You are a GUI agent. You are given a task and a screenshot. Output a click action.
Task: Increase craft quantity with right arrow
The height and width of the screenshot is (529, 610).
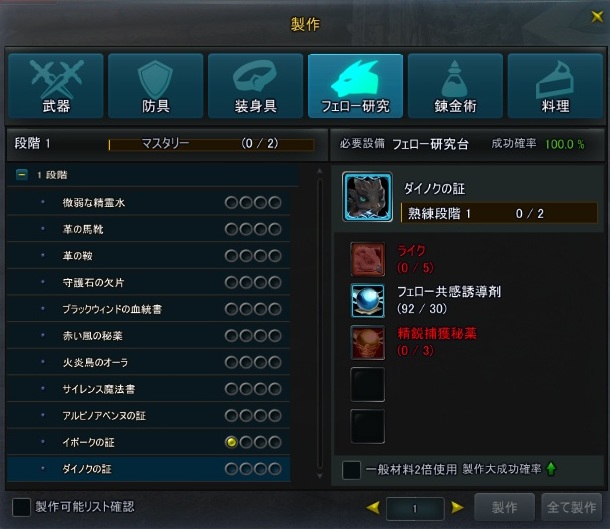pyautogui.click(x=457, y=507)
